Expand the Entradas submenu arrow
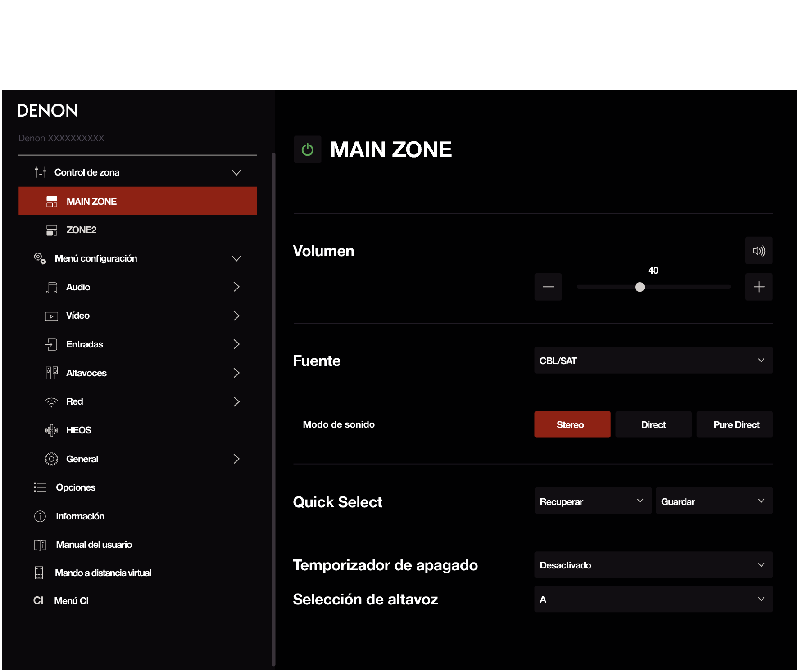799x672 pixels. click(236, 344)
